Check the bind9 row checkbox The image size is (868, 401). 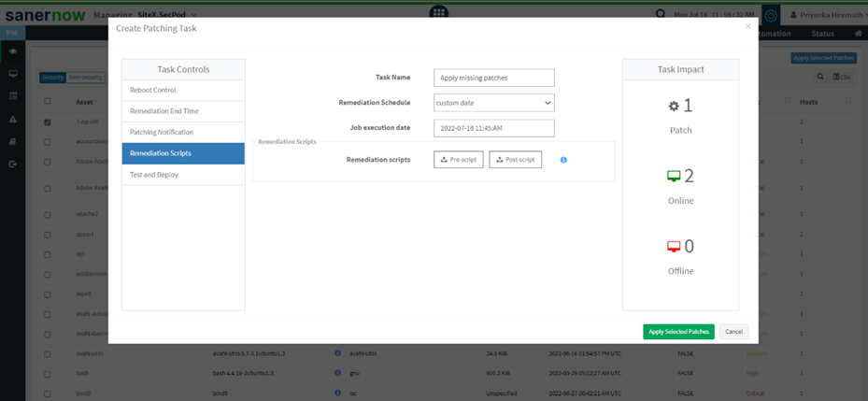(x=47, y=394)
